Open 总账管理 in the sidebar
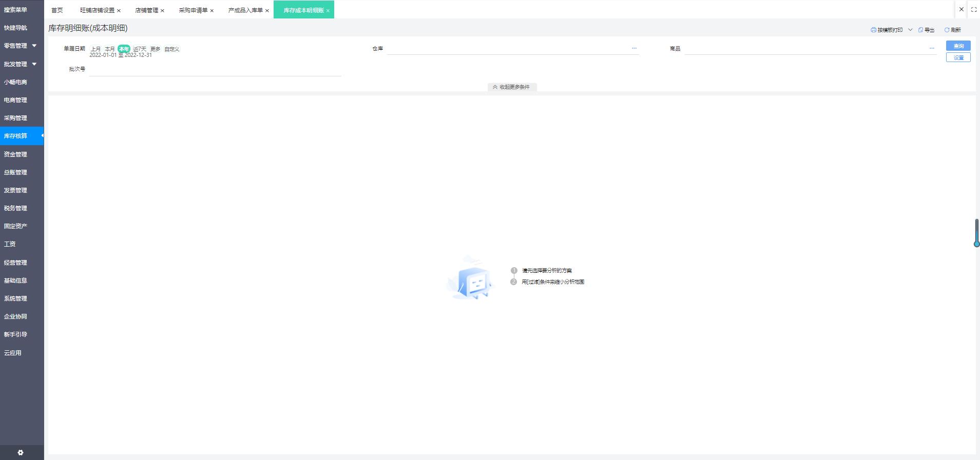This screenshot has width=980, height=460. pos(15,172)
